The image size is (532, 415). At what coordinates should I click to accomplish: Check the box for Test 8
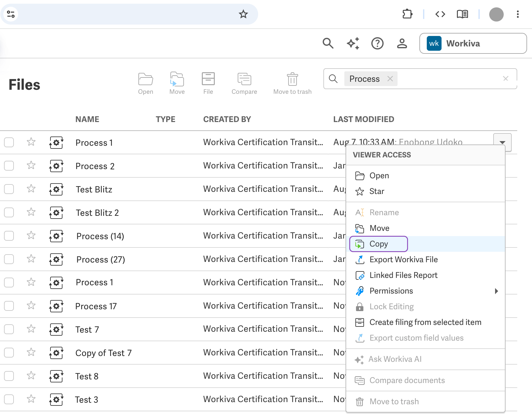(x=9, y=376)
